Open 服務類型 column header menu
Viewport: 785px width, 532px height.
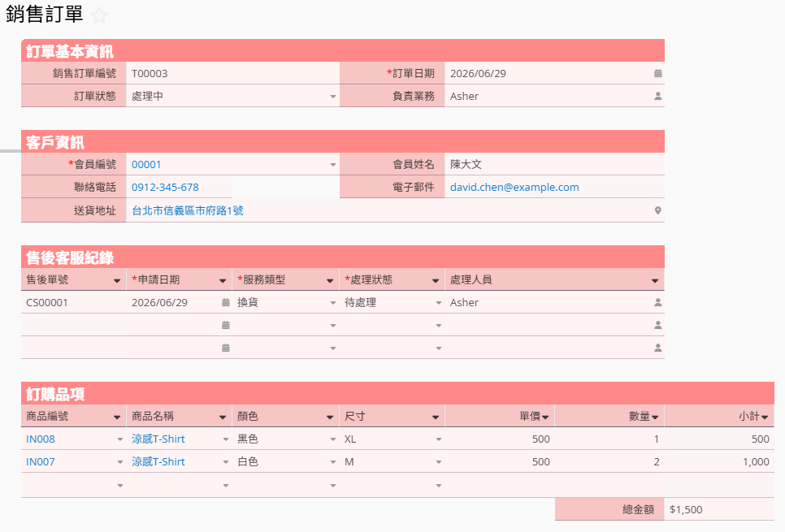click(329, 281)
